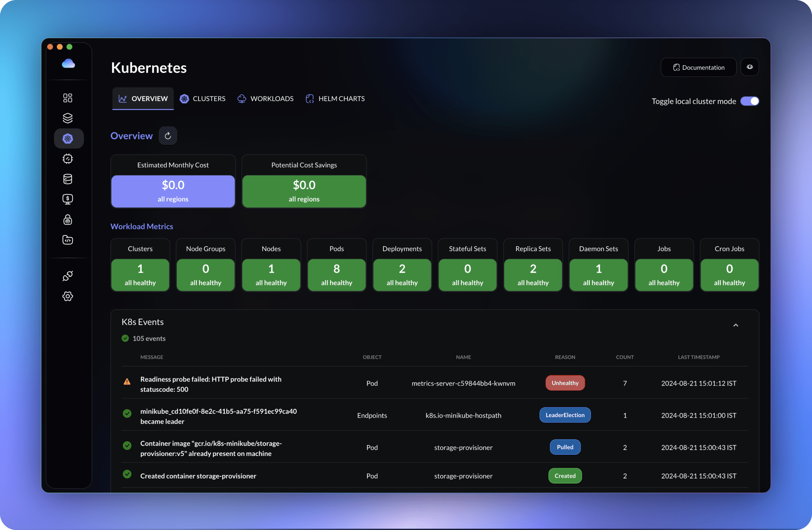Image resolution: width=812 pixels, height=530 pixels.
Task: Open the database cylinder sidebar icon
Action: point(68,179)
